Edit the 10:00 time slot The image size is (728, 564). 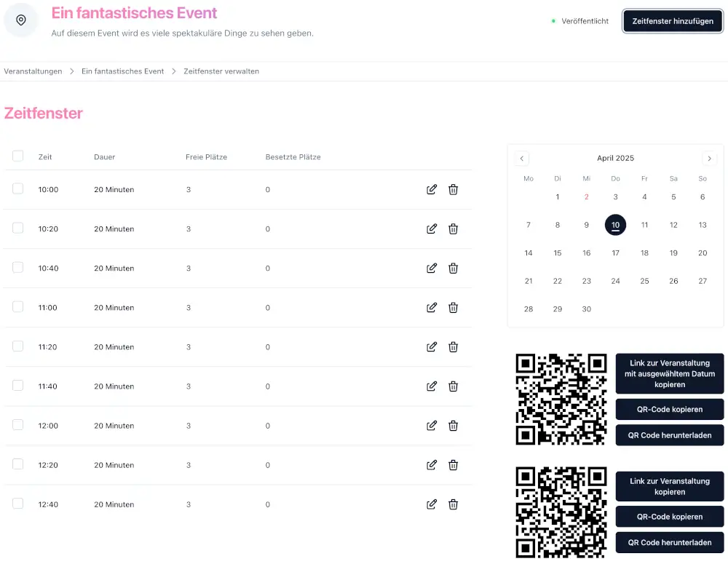(x=432, y=190)
